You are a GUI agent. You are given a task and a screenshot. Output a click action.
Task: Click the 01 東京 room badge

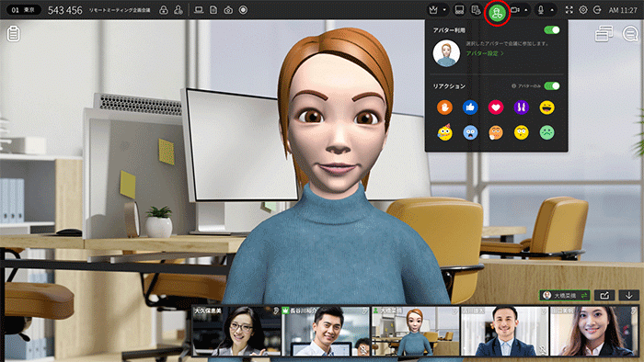pyautogui.click(x=23, y=10)
